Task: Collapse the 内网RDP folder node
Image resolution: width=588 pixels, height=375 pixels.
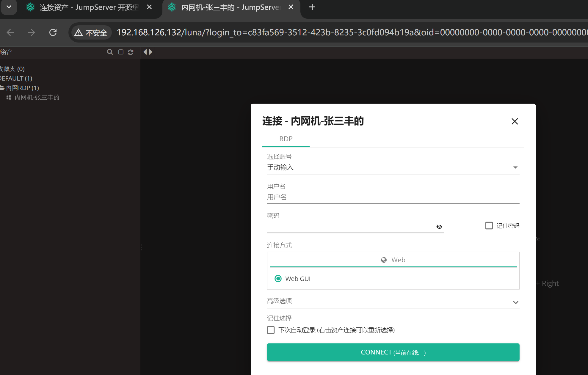Action: [2, 88]
